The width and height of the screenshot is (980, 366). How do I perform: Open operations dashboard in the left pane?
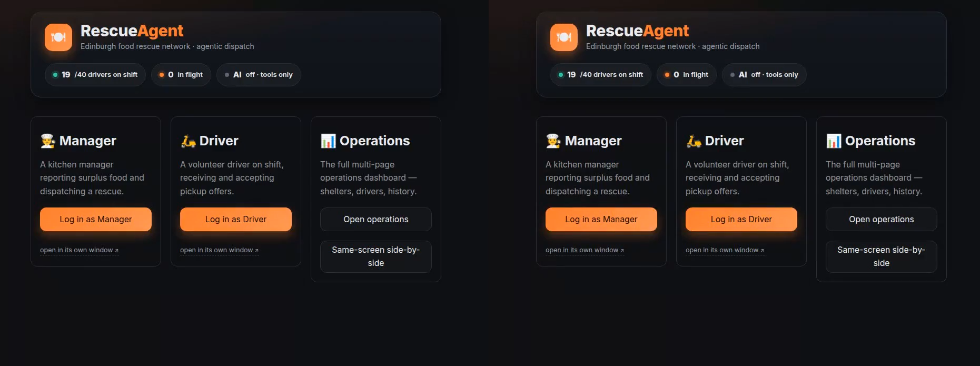(376, 219)
